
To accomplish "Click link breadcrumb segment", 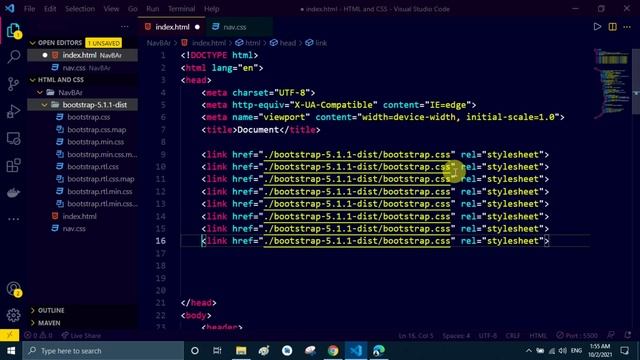I will coord(316,43).
